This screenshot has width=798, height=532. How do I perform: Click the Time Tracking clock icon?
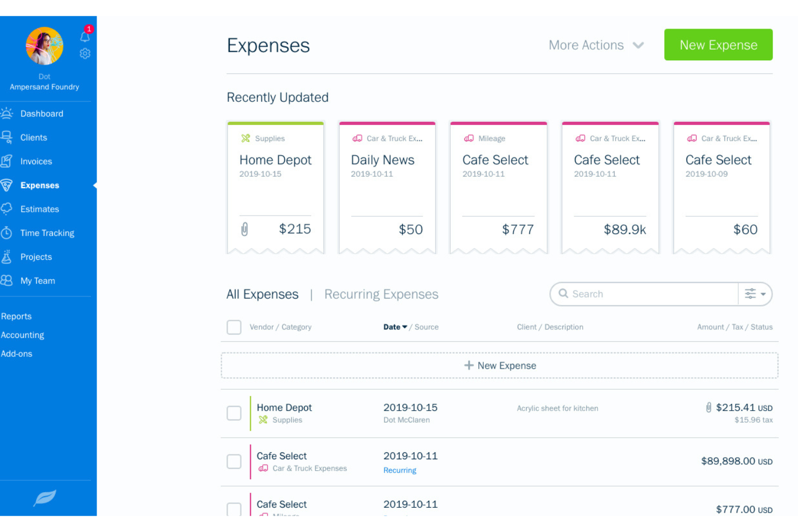coord(8,233)
